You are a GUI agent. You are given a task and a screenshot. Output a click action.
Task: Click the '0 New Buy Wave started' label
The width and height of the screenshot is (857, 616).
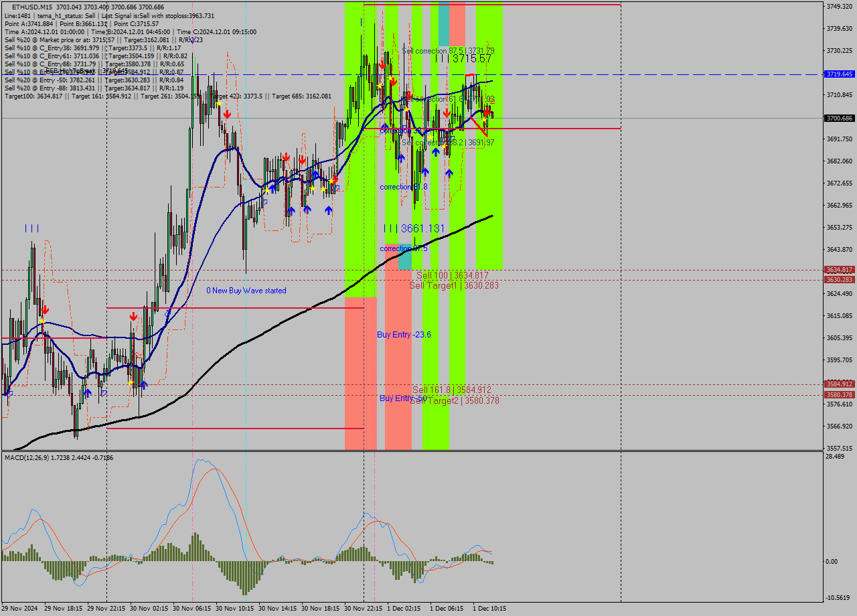click(x=246, y=291)
